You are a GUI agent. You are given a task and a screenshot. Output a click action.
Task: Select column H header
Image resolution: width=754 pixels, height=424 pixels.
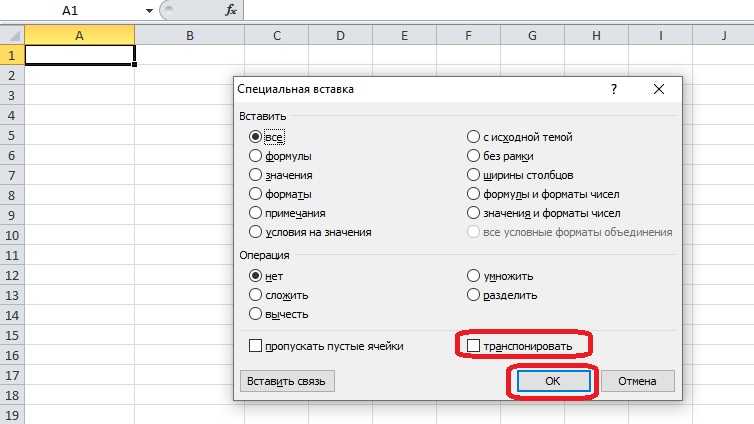click(x=596, y=36)
